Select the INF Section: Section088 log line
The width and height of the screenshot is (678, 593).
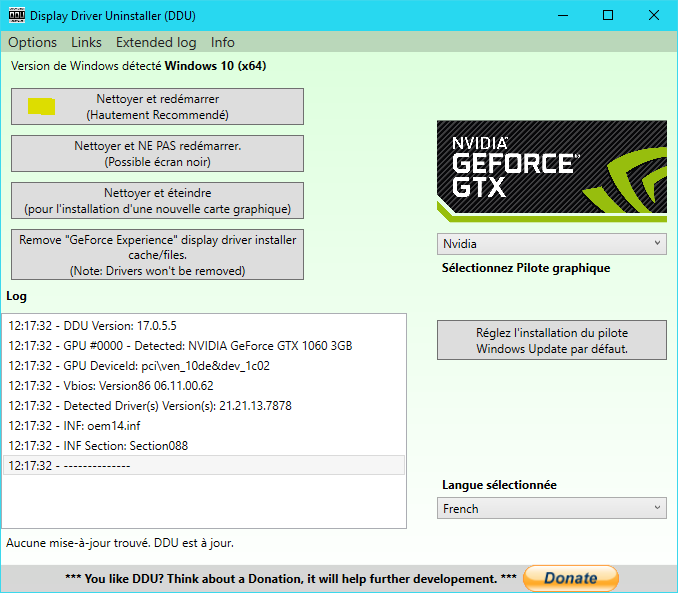204,446
